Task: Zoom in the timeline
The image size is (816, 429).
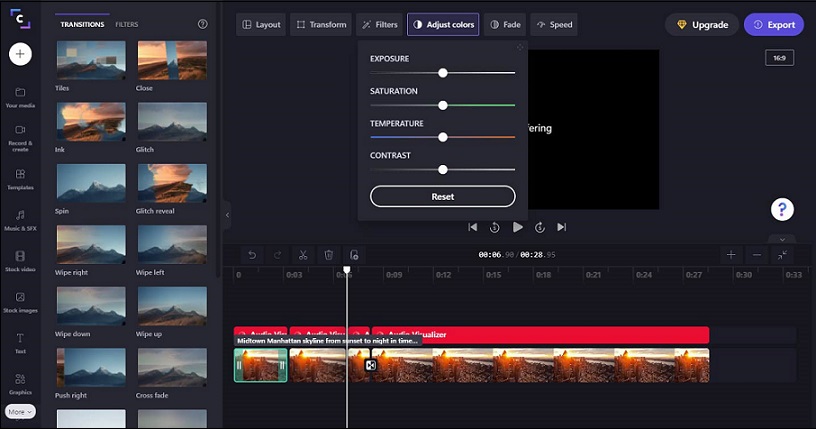Action: point(731,255)
